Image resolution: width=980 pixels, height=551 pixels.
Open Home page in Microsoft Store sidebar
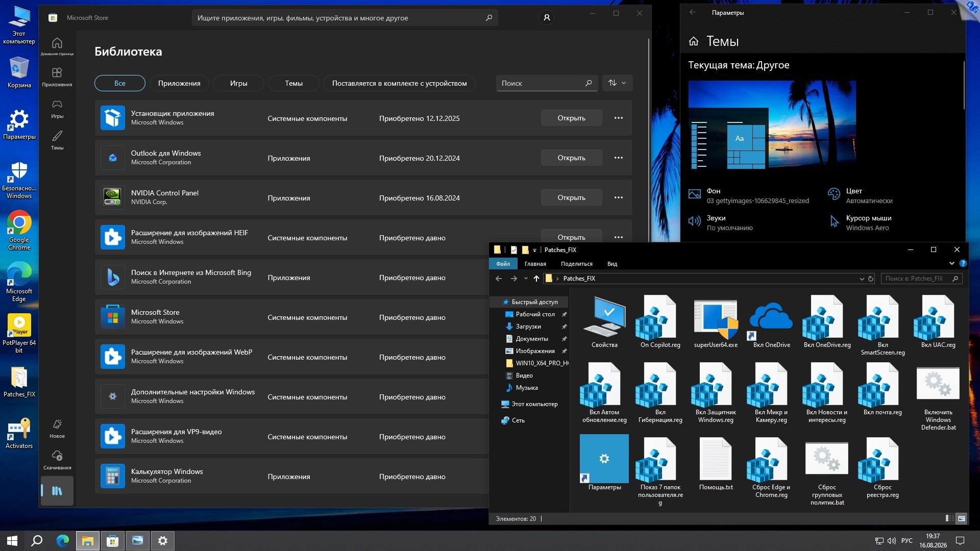click(x=57, y=46)
